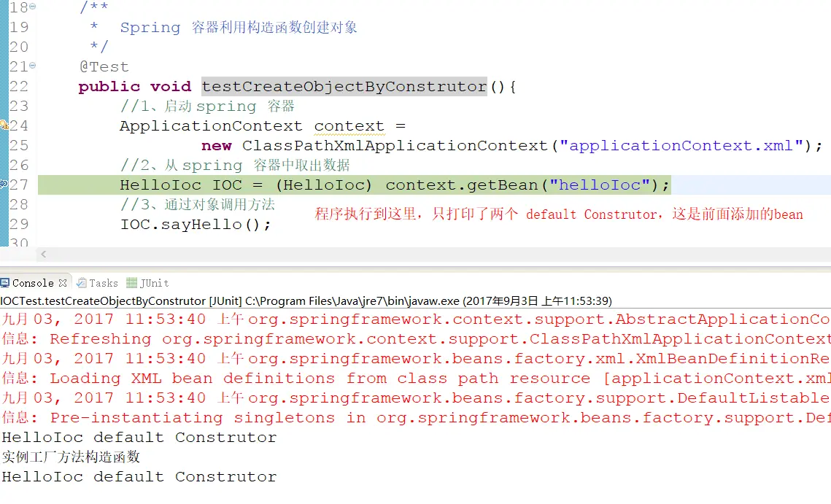This screenshot has height=504, width=831.
Task: Click the warning quick-fix marker on line 24
Action: click(x=4, y=125)
